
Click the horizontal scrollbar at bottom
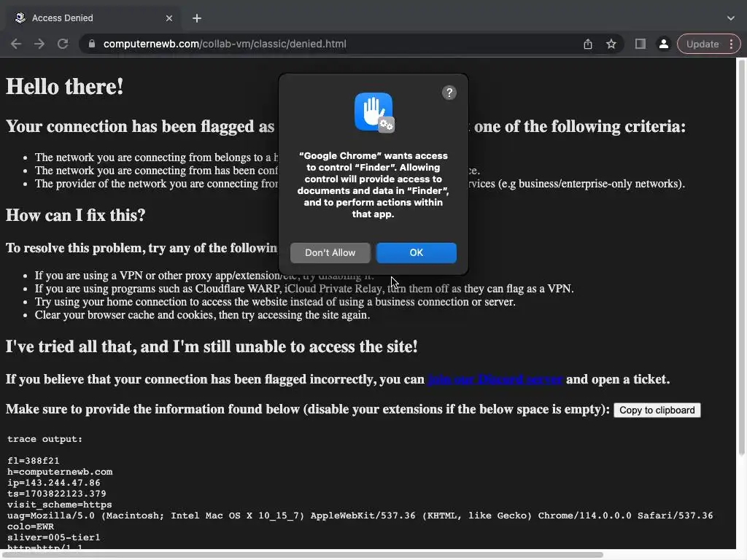(302, 555)
